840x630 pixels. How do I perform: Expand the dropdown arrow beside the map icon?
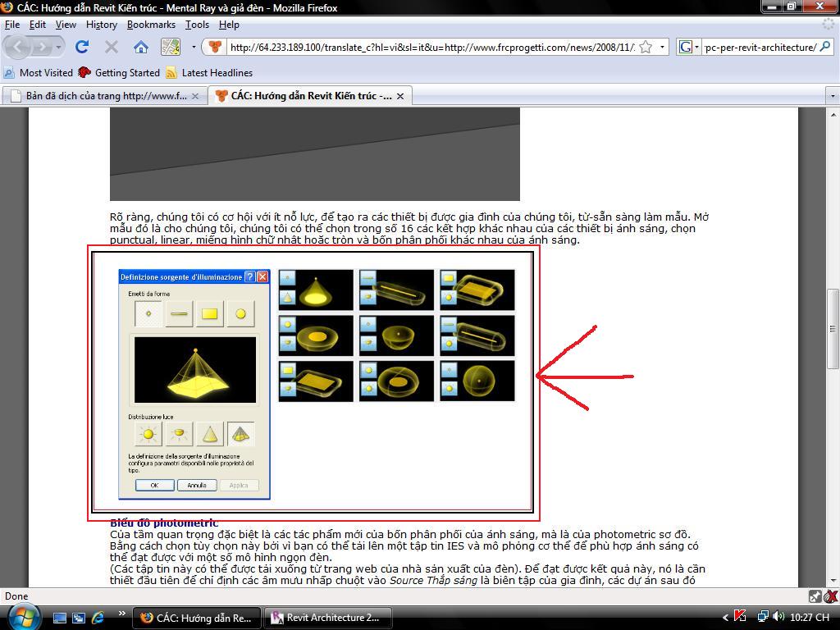click(194, 47)
